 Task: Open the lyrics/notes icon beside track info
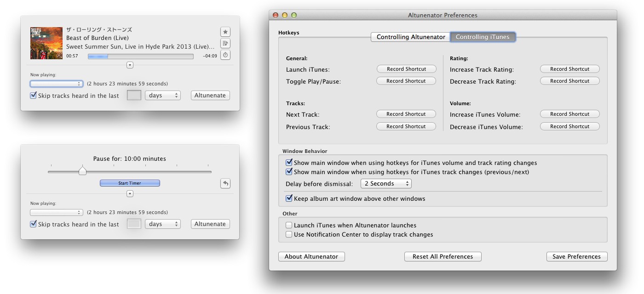(x=225, y=44)
